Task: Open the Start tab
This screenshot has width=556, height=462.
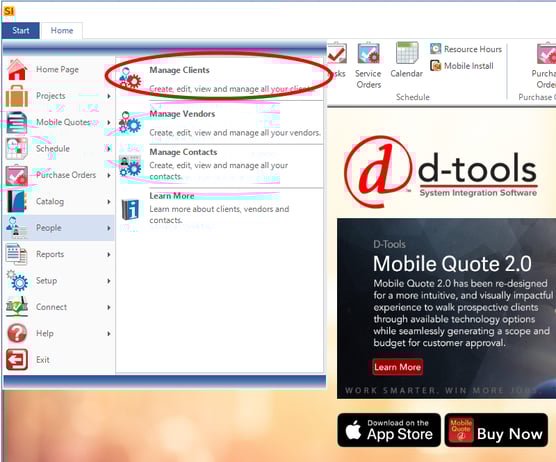Action: (21, 30)
